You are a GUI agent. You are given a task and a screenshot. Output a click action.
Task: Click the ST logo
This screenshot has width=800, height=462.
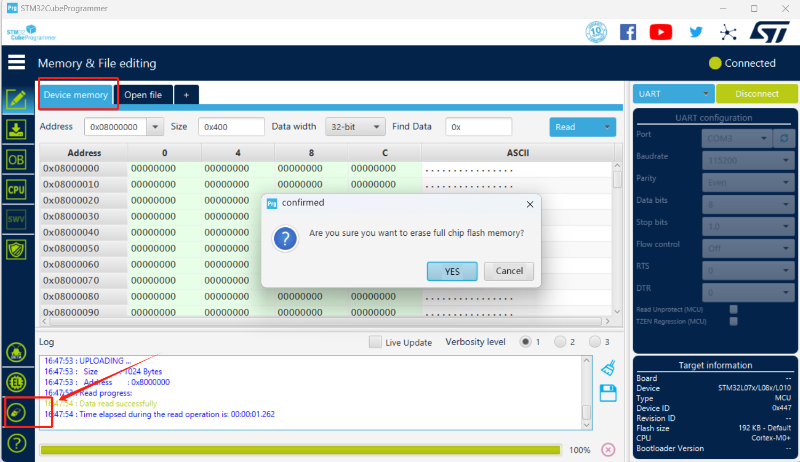click(x=770, y=32)
